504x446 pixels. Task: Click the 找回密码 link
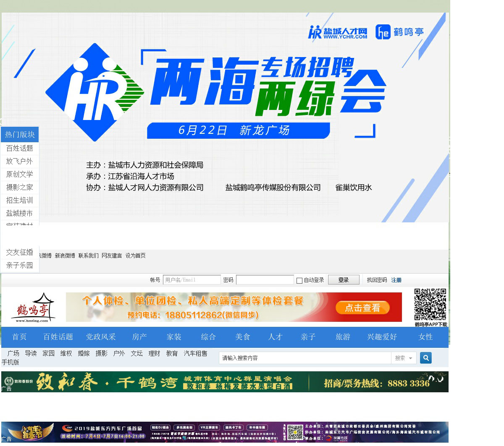[x=377, y=280]
